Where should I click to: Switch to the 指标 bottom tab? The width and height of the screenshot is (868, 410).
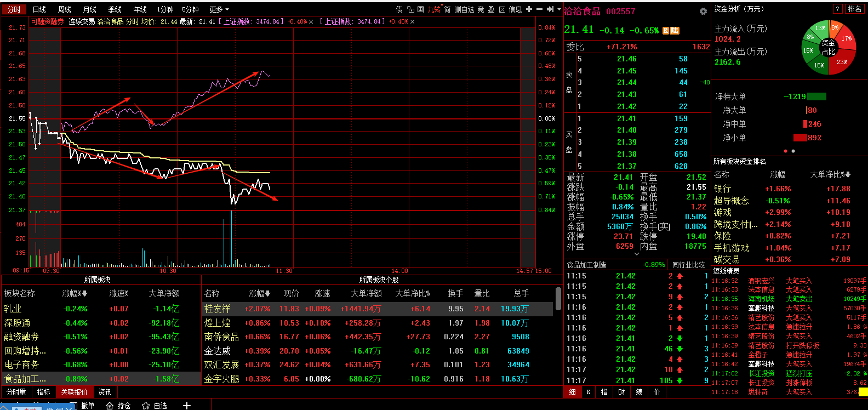click(44, 392)
